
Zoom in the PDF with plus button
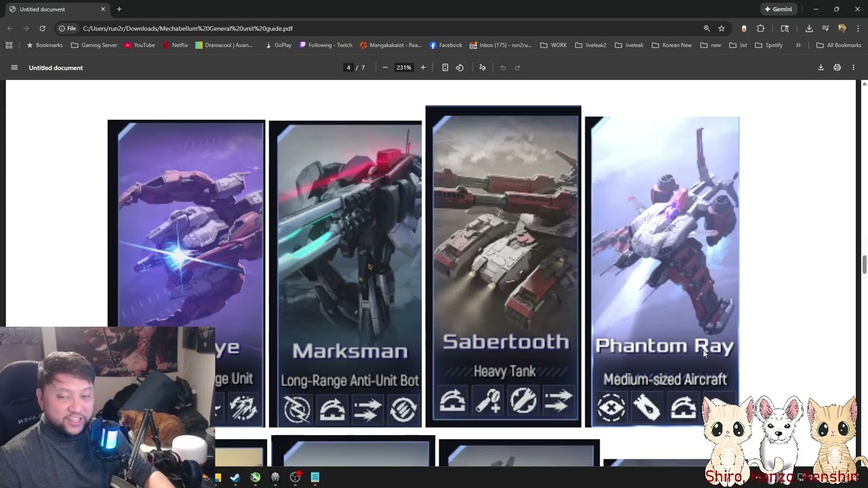[x=423, y=68]
